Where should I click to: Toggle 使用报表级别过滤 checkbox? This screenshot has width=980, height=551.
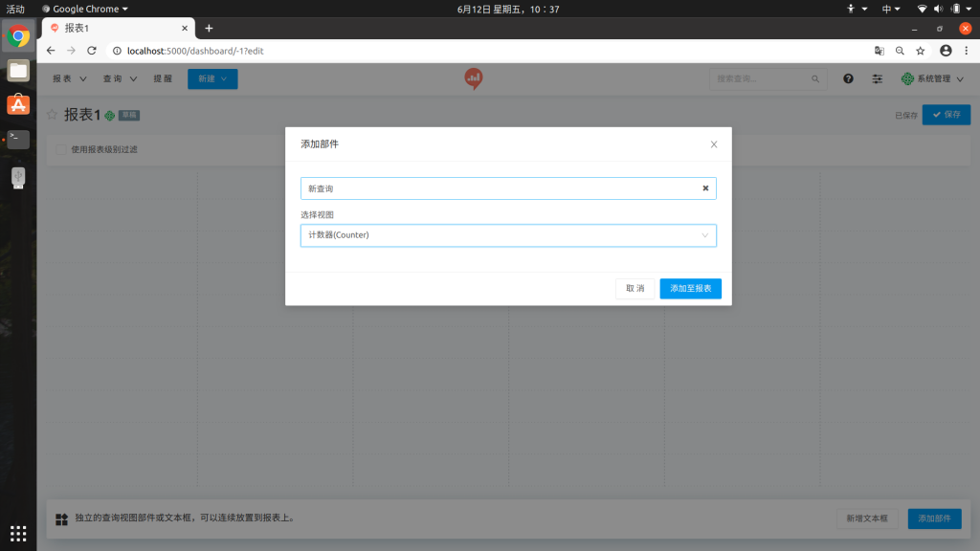pyautogui.click(x=61, y=149)
